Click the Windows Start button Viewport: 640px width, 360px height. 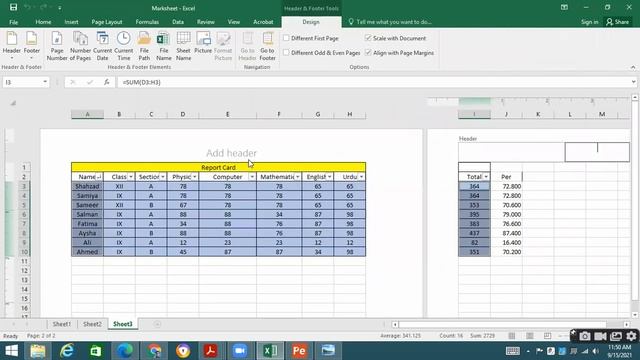point(11,351)
